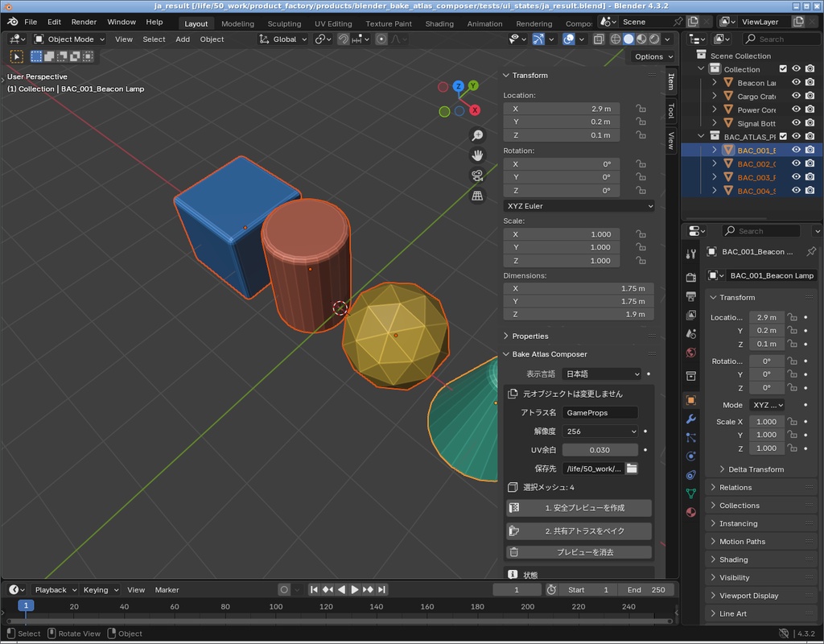824x644 pixels.
Task: Click プレビューを消去 button
Action: [x=579, y=552]
